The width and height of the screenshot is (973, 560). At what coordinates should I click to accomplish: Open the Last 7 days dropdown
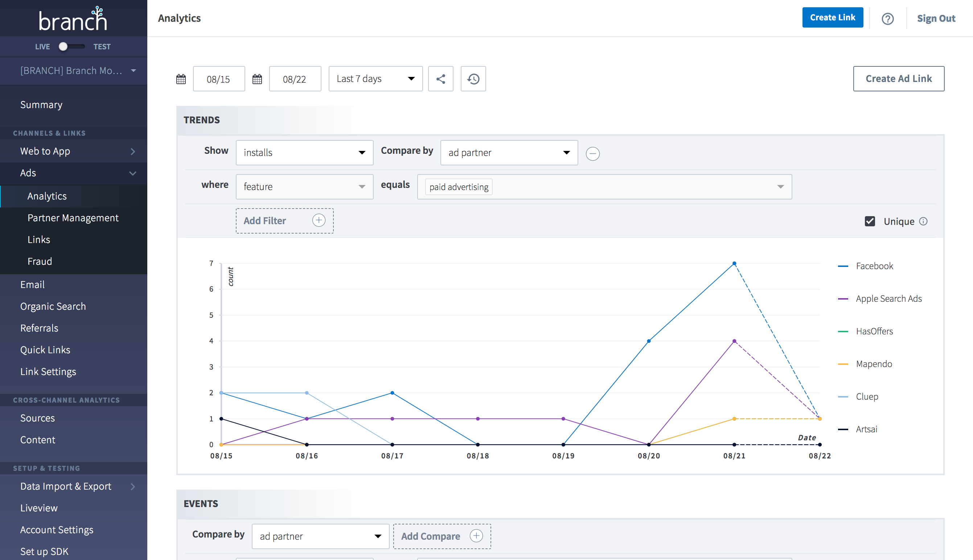pos(375,78)
